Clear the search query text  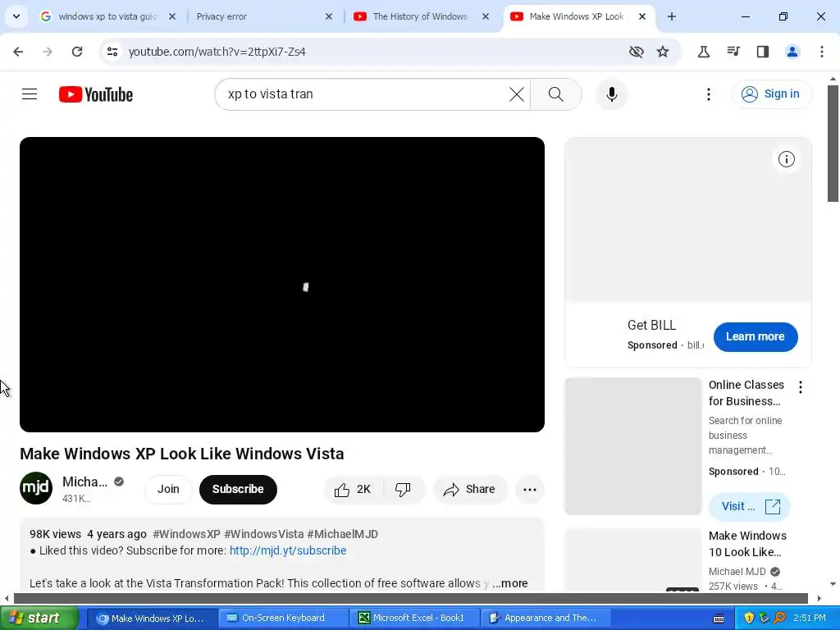click(x=517, y=94)
